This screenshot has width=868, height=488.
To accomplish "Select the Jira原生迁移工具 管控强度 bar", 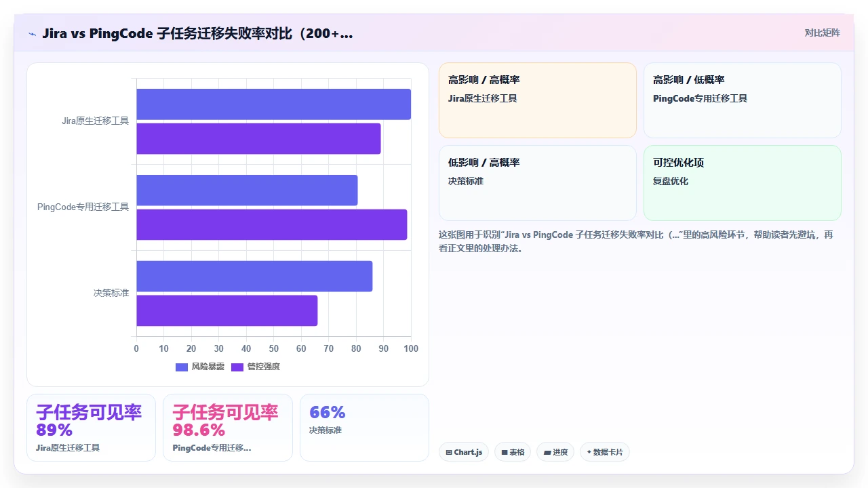I will coord(258,138).
